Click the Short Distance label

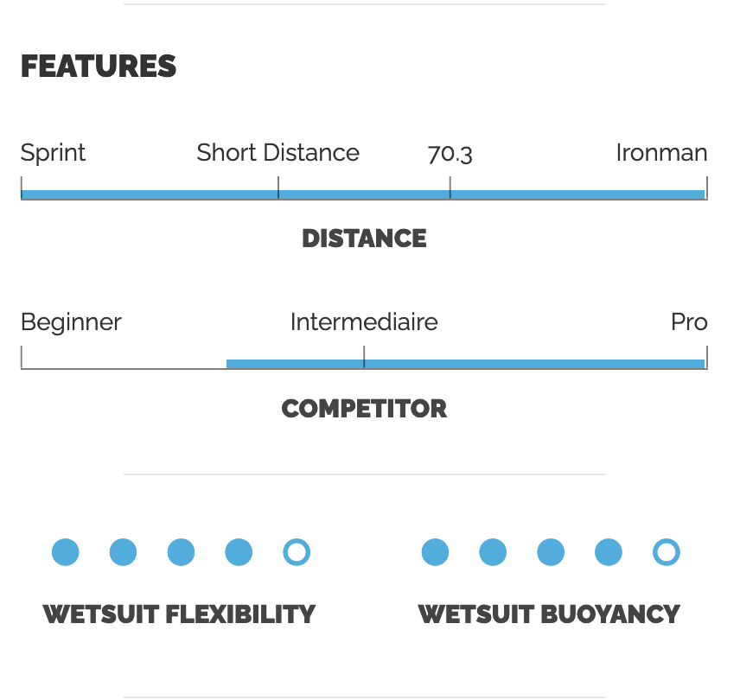point(277,153)
